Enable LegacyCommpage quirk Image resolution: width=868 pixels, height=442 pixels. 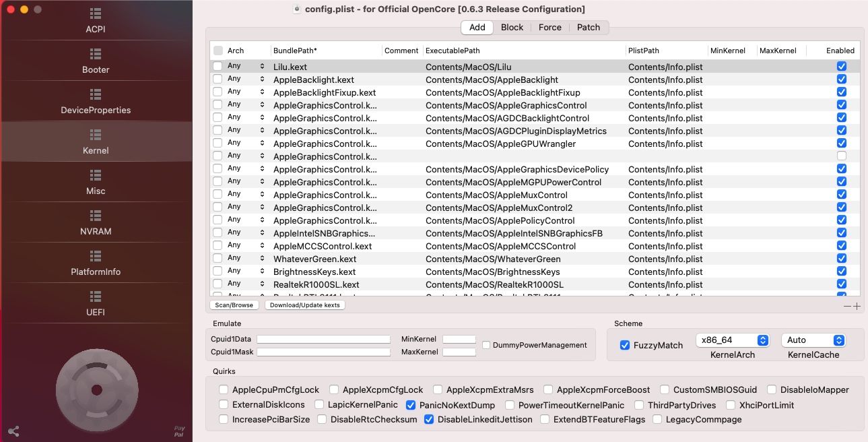pyautogui.click(x=657, y=419)
